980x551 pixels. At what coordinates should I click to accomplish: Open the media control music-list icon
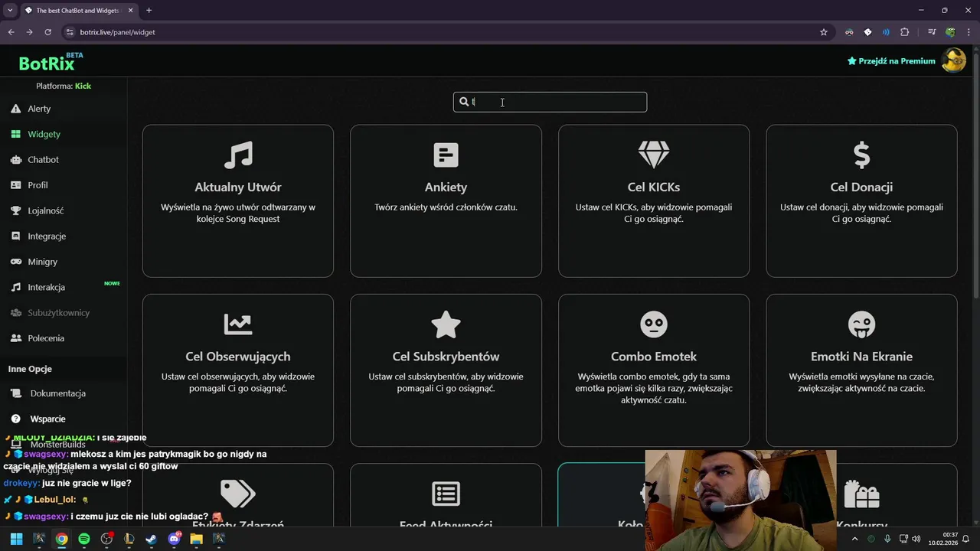click(932, 32)
